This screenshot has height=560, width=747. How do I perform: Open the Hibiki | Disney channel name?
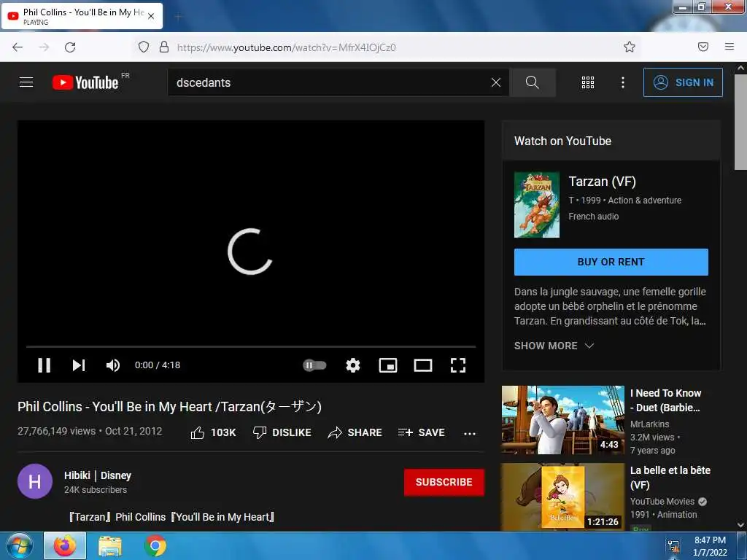pyautogui.click(x=98, y=475)
